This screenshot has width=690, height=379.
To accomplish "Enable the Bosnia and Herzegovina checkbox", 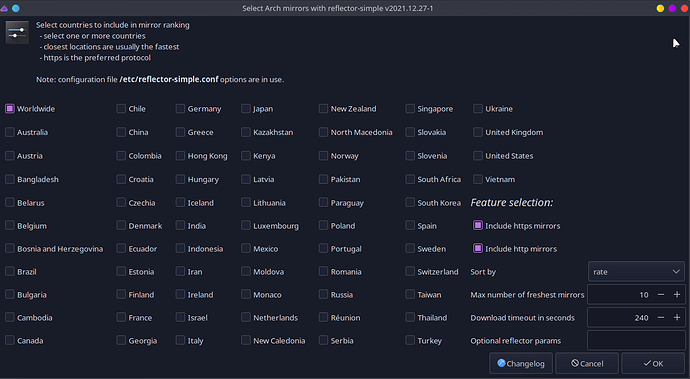I will pos(10,248).
